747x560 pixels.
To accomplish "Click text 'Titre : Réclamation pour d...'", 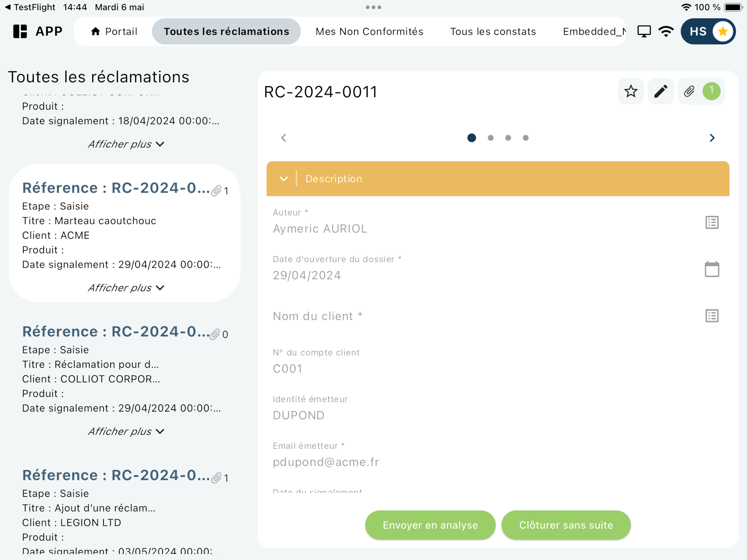I will click(x=91, y=364).
